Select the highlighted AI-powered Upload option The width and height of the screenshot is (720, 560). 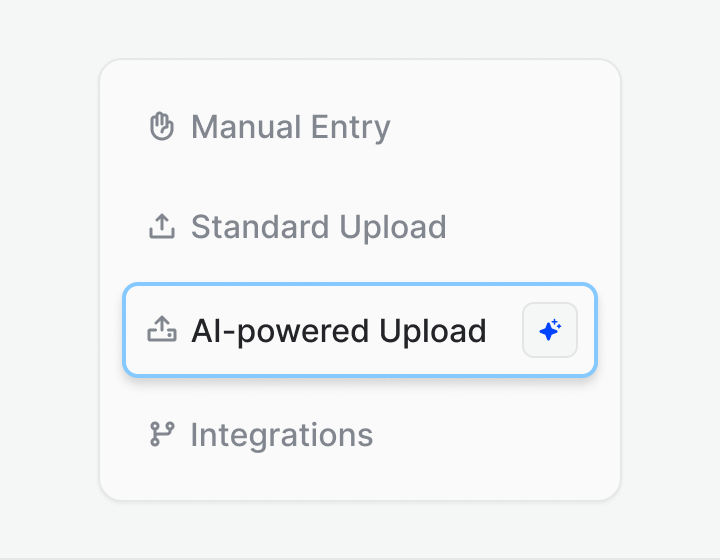point(360,330)
